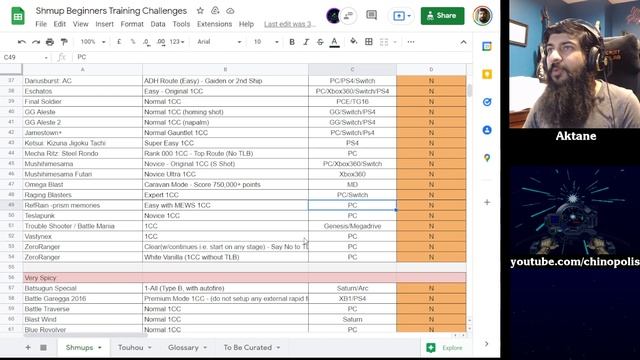
Task: Open Contacts in side panel
Action: click(x=487, y=130)
